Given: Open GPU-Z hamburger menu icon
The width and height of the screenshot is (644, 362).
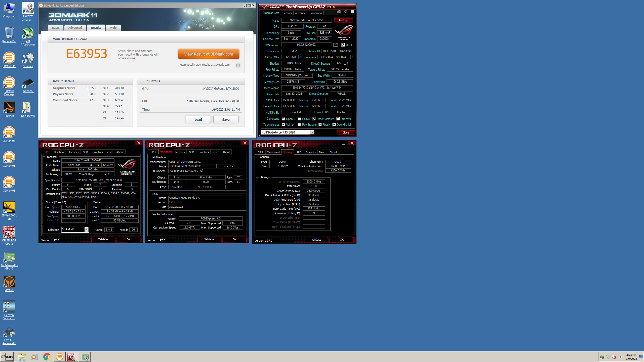Looking at the screenshot, I should [352, 12].
